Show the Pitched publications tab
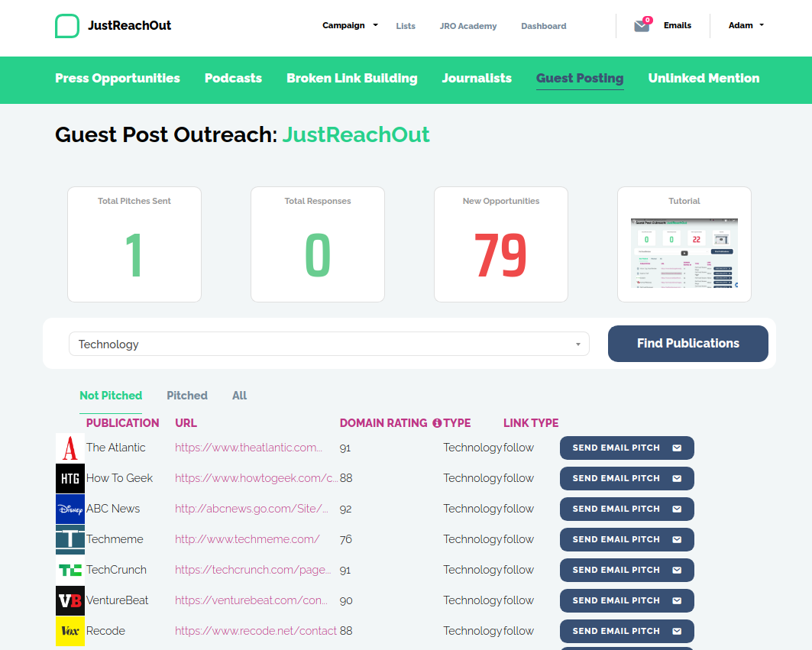812x650 pixels. coord(187,396)
